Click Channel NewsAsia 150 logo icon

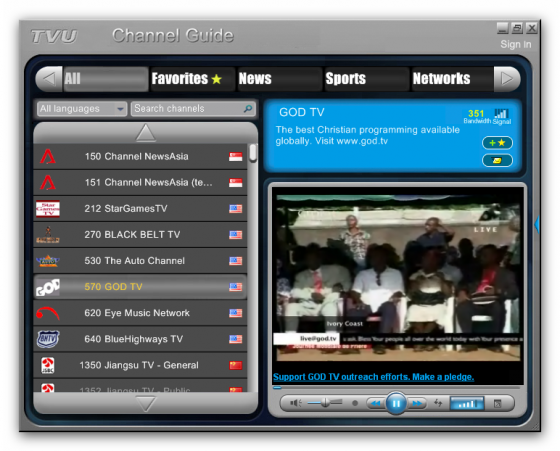pos(48,156)
